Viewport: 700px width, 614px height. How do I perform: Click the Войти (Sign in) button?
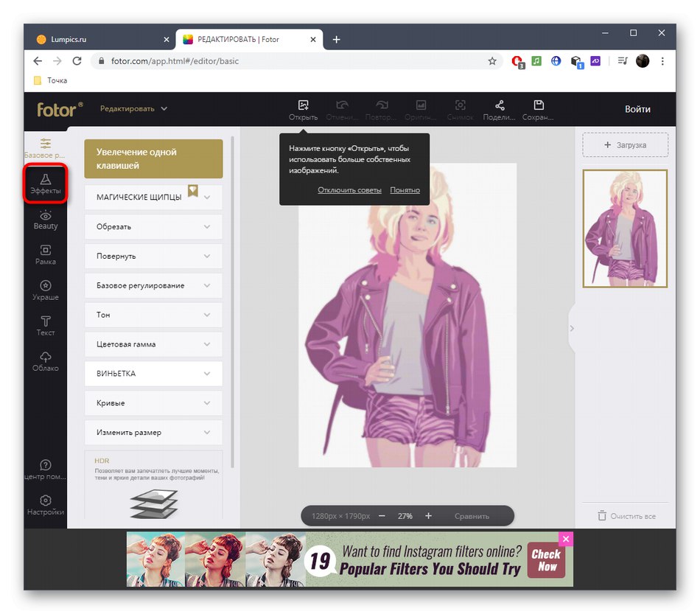pos(637,109)
